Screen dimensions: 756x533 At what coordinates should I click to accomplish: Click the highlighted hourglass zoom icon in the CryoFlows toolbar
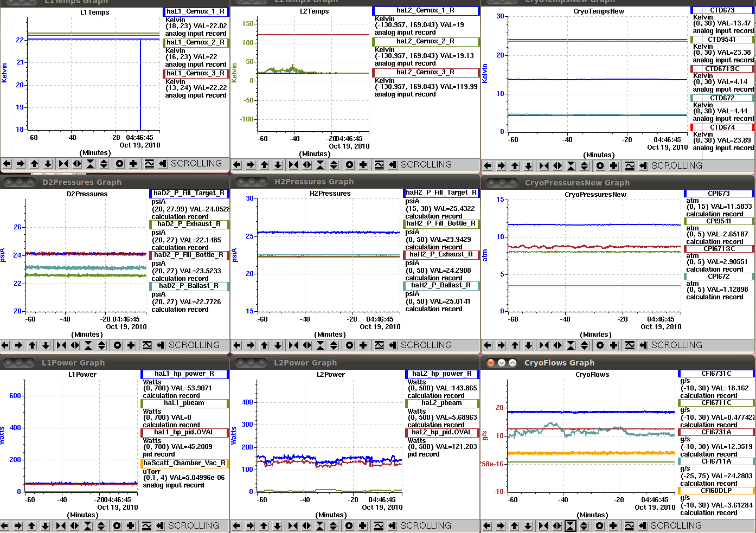(x=571, y=526)
